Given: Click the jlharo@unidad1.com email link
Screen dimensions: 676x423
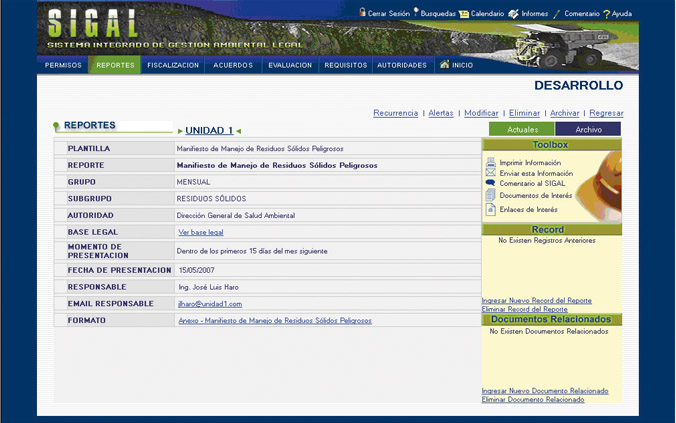Looking at the screenshot, I should 209,303.
